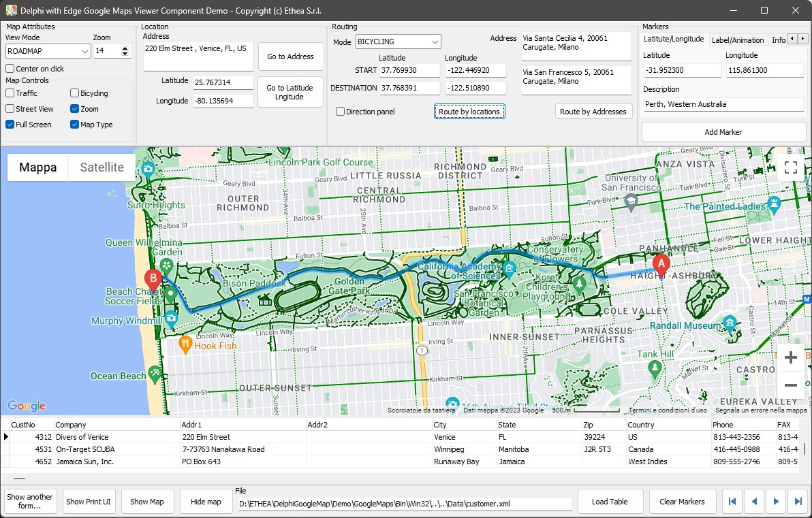Click the Tank Hill park icon

(x=655, y=368)
